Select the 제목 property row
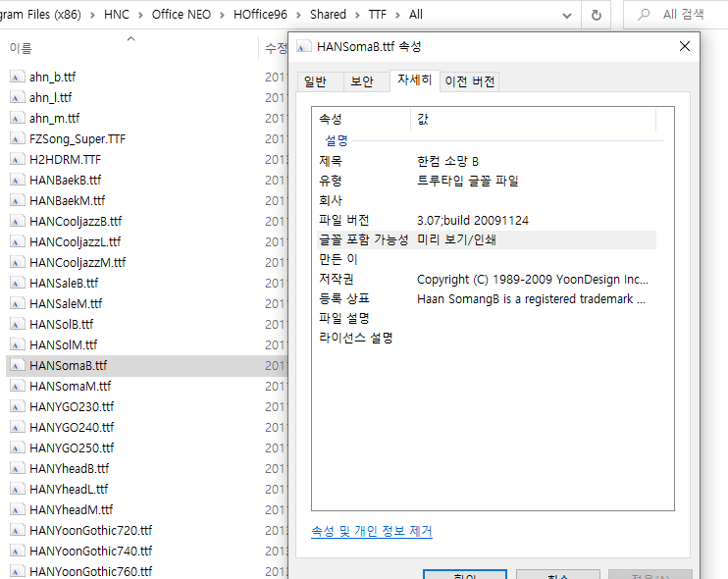 coord(487,161)
